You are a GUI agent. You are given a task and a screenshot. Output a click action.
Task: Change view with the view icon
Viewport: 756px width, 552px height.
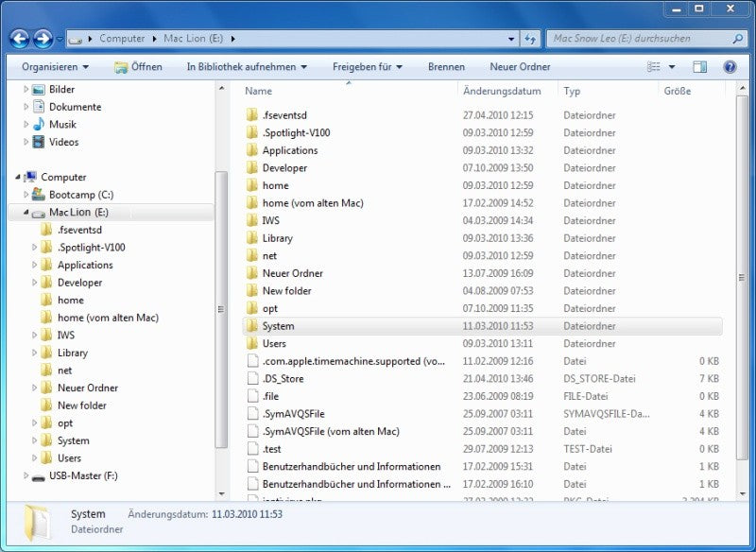(x=654, y=67)
